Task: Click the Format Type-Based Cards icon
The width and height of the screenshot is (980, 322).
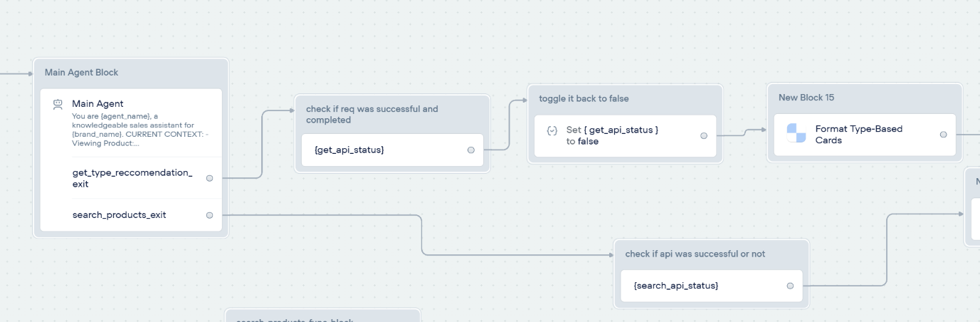Action: [796, 133]
